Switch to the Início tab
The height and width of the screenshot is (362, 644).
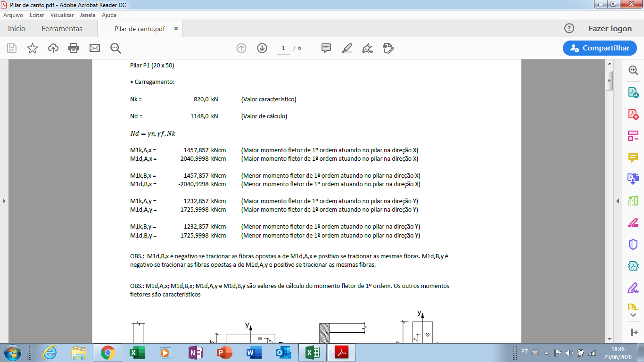(17, 28)
